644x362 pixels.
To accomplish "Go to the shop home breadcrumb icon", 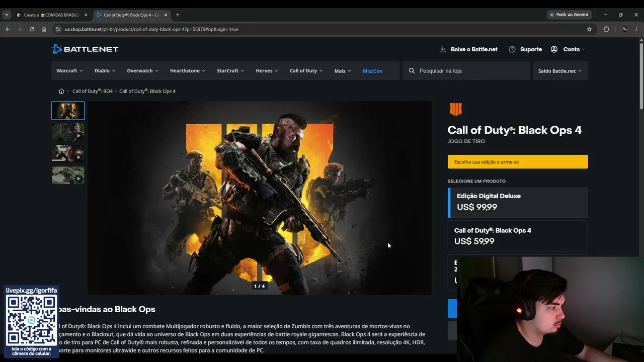I will [x=61, y=91].
